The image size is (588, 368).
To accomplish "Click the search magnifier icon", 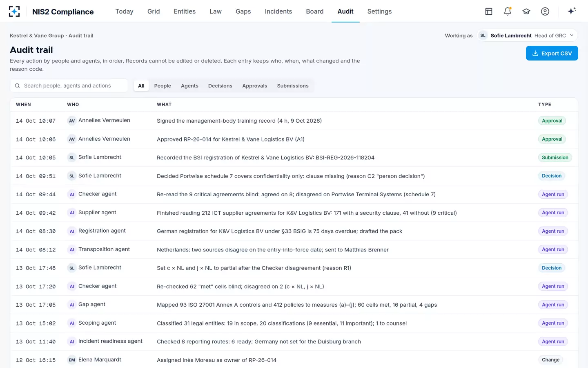I will (17, 86).
